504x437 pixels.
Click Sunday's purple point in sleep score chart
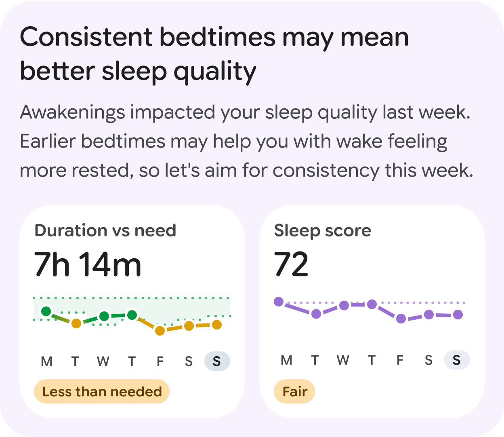pos(458,315)
